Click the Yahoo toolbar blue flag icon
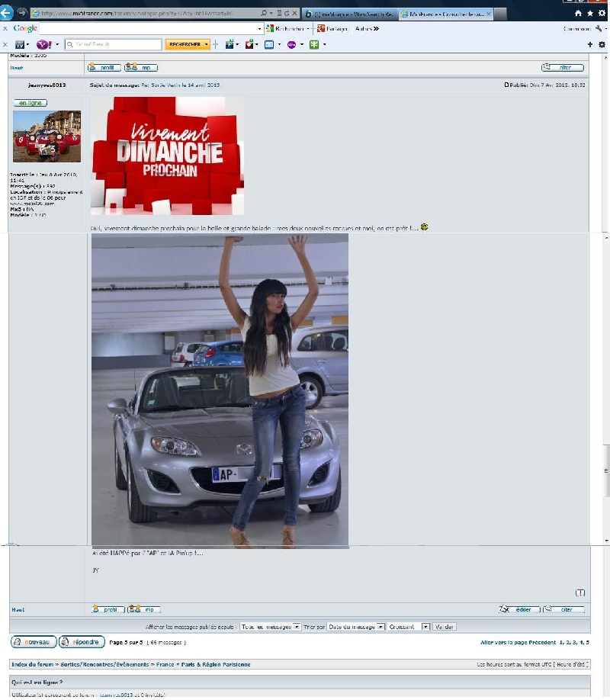The image size is (610, 700). (230, 44)
